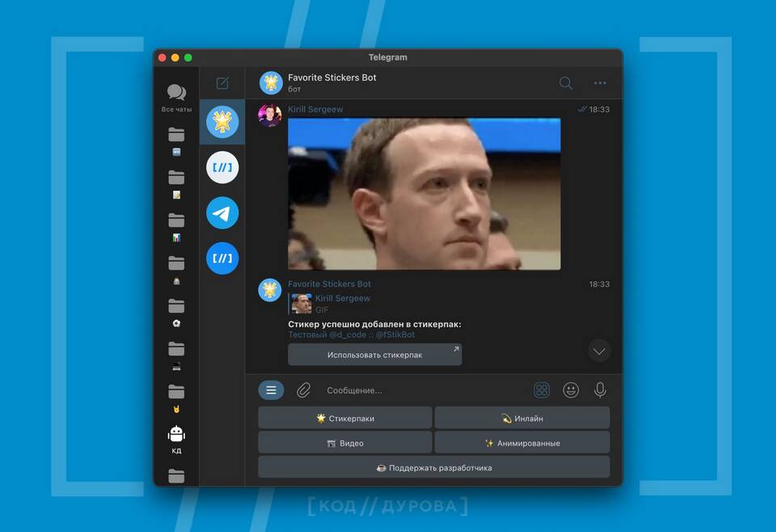
Task: Click 'Поддержать разработчика' button
Action: point(433,467)
